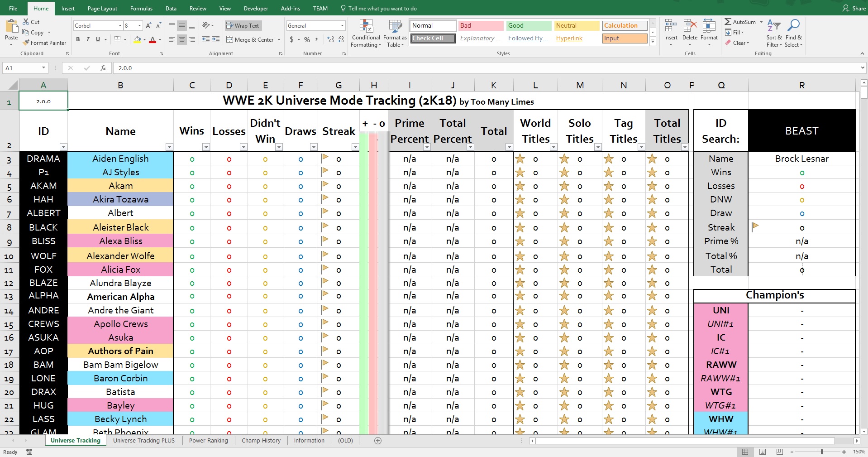Open Find & Select magnifier

793,33
